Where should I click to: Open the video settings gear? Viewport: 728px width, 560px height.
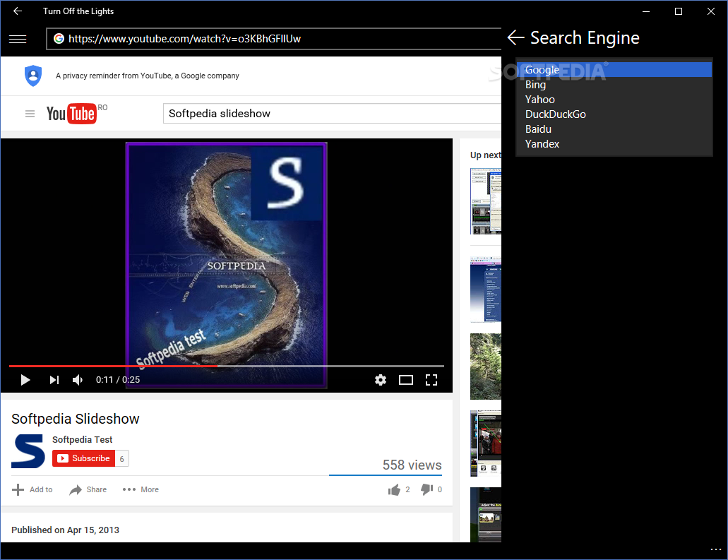coord(381,380)
